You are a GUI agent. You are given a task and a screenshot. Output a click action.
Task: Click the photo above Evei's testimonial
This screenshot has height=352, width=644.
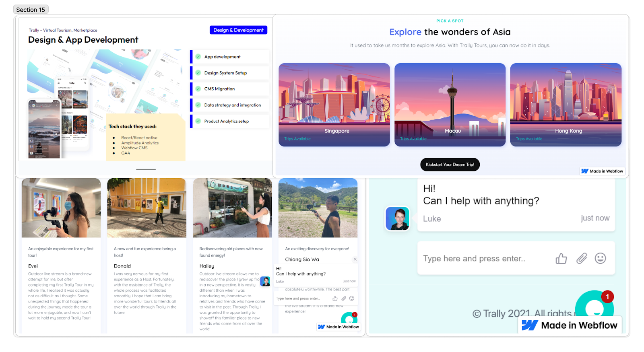pyautogui.click(x=61, y=208)
